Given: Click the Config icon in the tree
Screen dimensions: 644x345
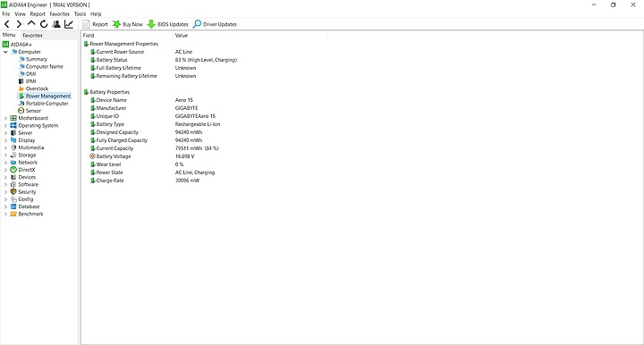Looking at the screenshot, I should point(13,199).
